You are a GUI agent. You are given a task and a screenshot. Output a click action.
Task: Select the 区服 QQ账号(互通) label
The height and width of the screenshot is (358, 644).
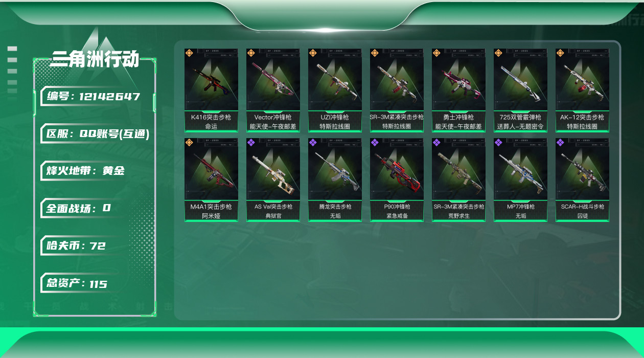coord(97,134)
